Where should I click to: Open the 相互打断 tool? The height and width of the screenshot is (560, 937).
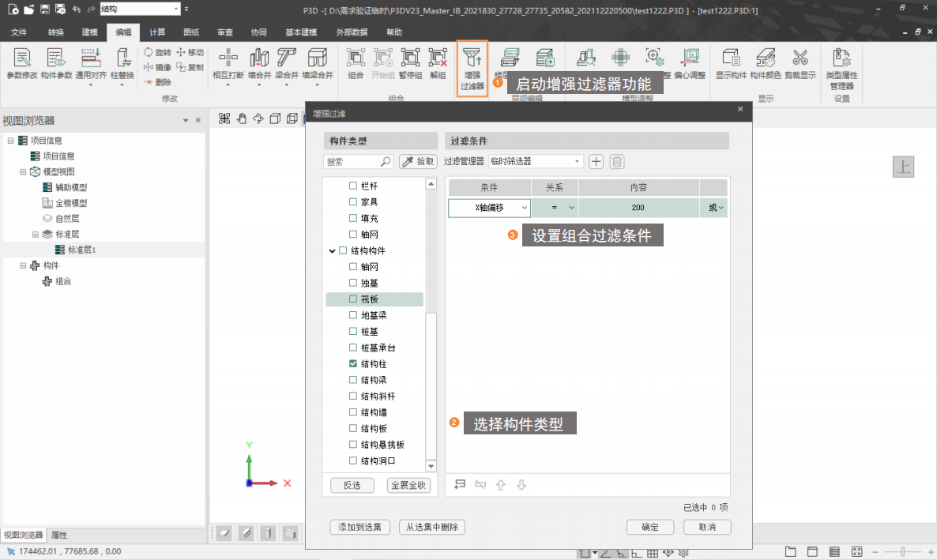tap(228, 58)
